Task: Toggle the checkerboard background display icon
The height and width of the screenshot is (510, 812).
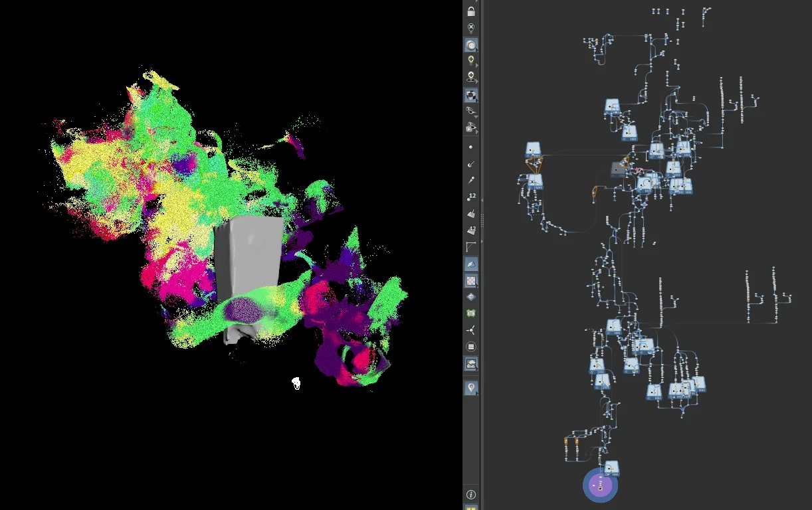Action: click(471, 280)
